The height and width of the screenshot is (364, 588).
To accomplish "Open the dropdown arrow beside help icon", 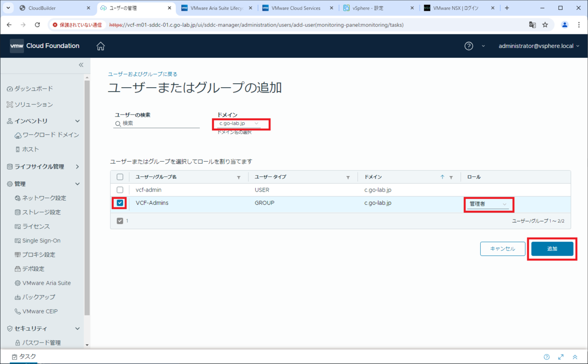I will (484, 46).
